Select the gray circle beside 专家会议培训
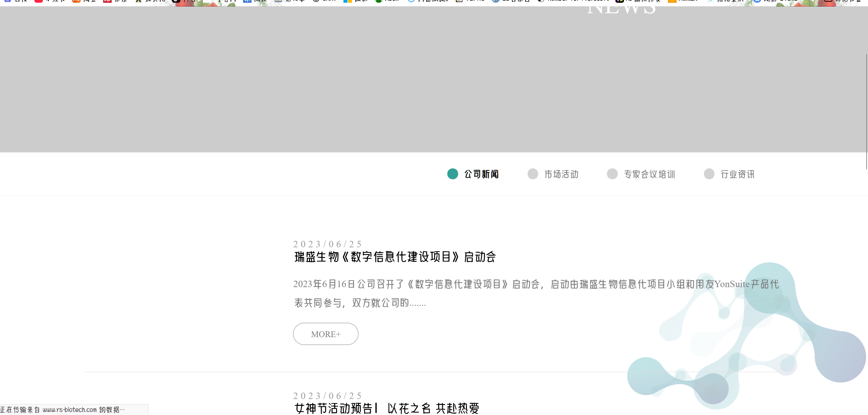868x415 pixels. [x=612, y=174]
